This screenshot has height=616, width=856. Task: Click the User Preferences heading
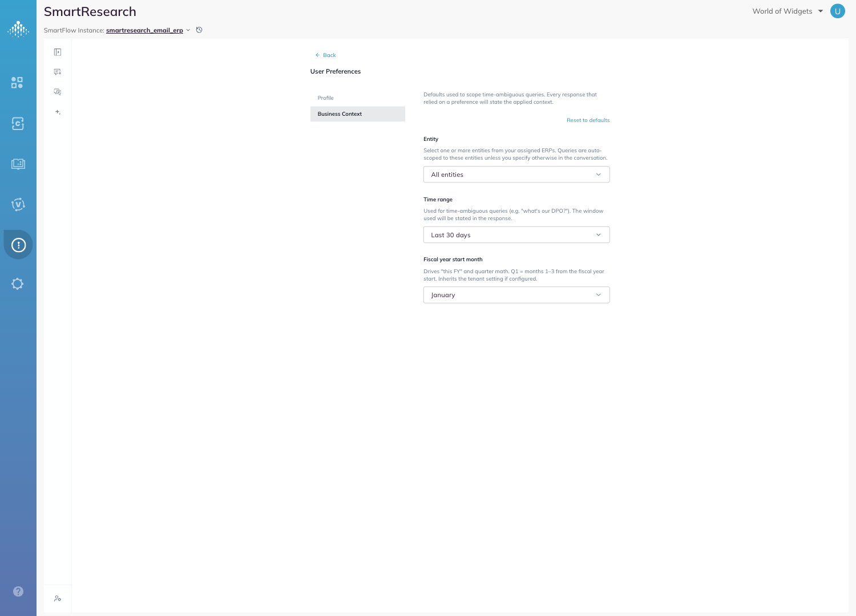(x=336, y=71)
